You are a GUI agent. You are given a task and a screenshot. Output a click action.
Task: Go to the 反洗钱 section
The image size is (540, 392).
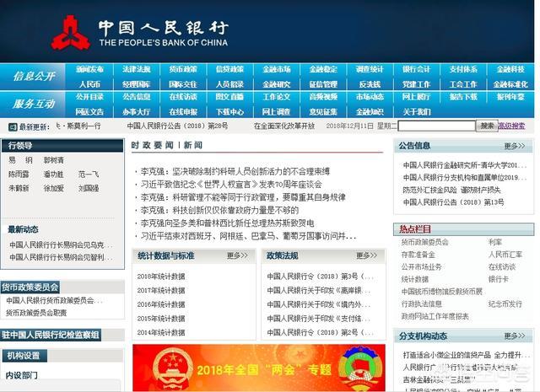click(370, 84)
